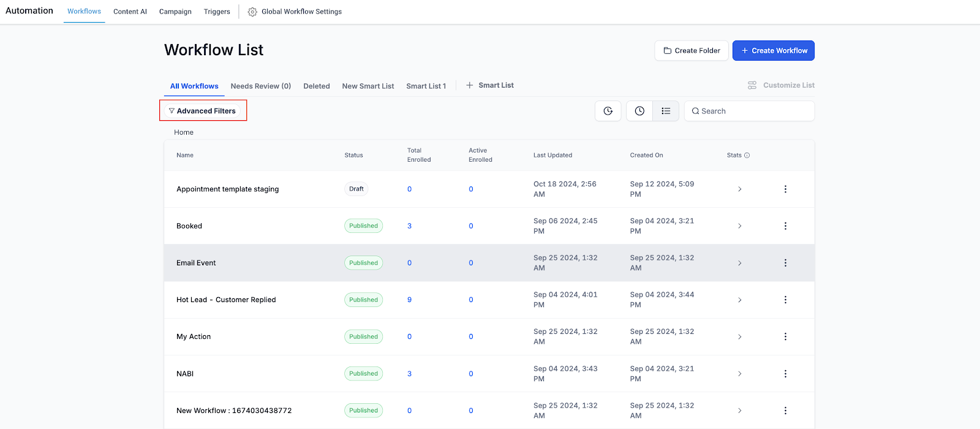Image resolution: width=980 pixels, height=429 pixels.
Task: Open the Advanced Filters dropdown
Action: tap(203, 111)
